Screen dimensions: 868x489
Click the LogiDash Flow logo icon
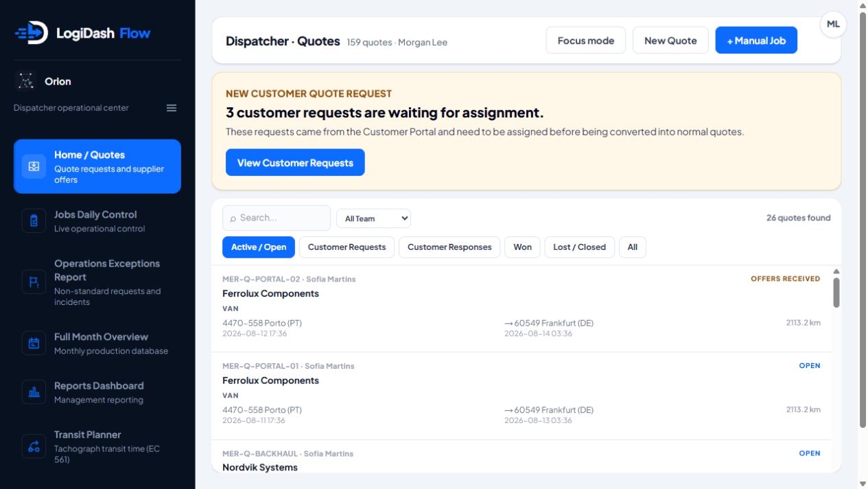pyautogui.click(x=32, y=32)
